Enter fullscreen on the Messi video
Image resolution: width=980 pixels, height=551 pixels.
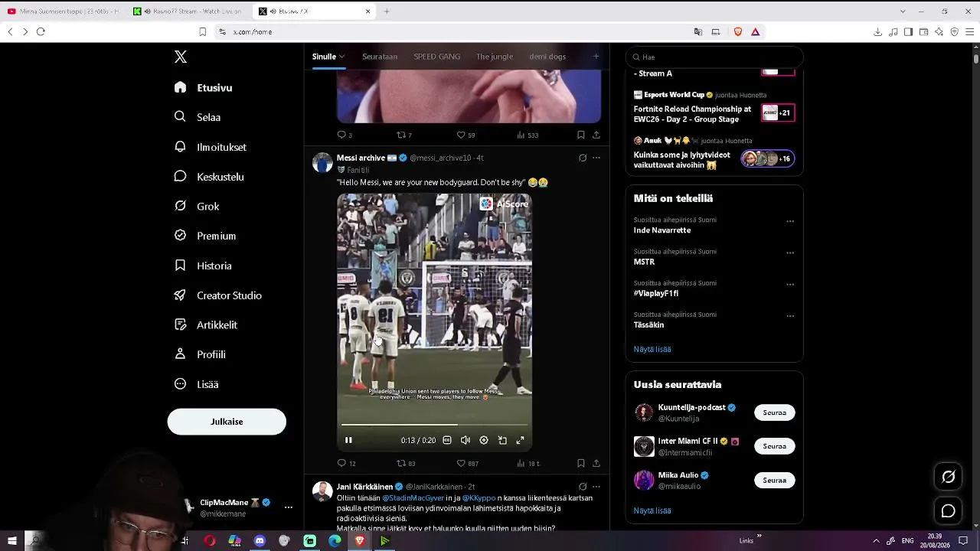521,440
